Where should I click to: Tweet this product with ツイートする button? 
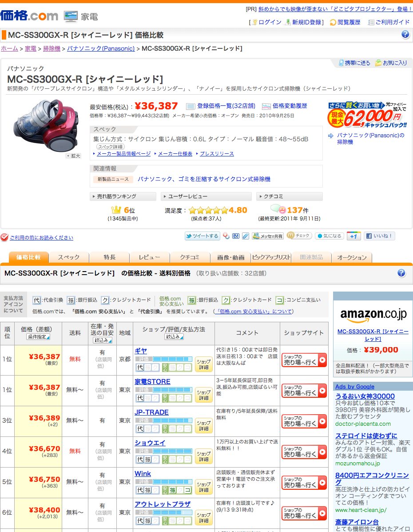(202, 236)
